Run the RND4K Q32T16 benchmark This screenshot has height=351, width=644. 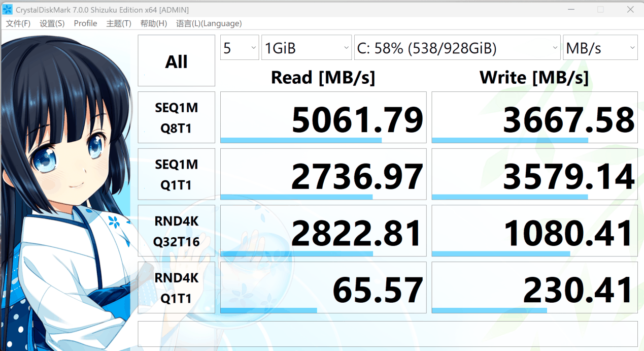pos(176,231)
